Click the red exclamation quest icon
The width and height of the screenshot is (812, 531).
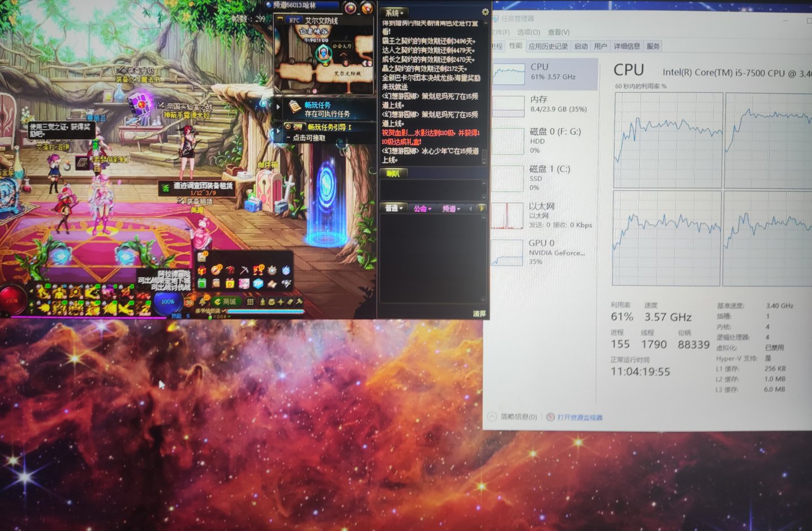coord(259,270)
